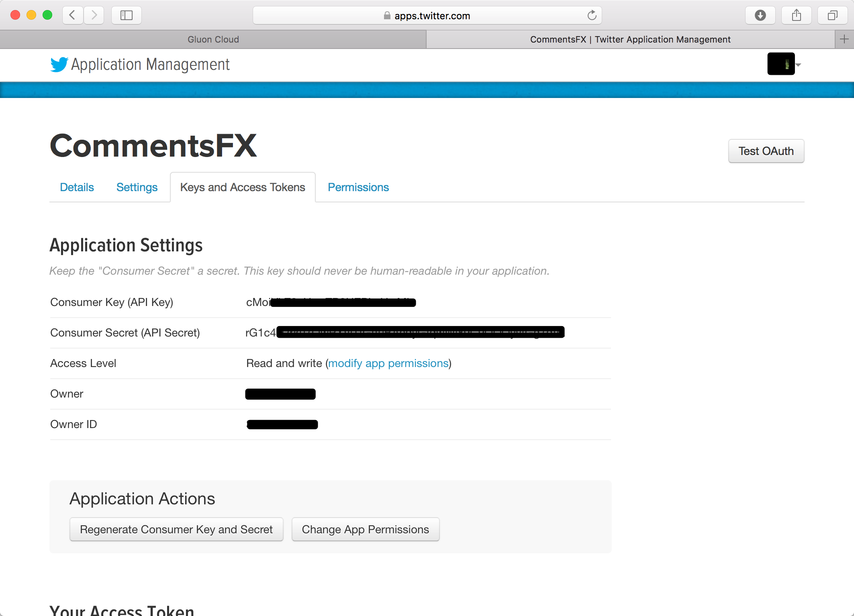
Task: Click the green fullscreen window button
Action: tap(47, 15)
